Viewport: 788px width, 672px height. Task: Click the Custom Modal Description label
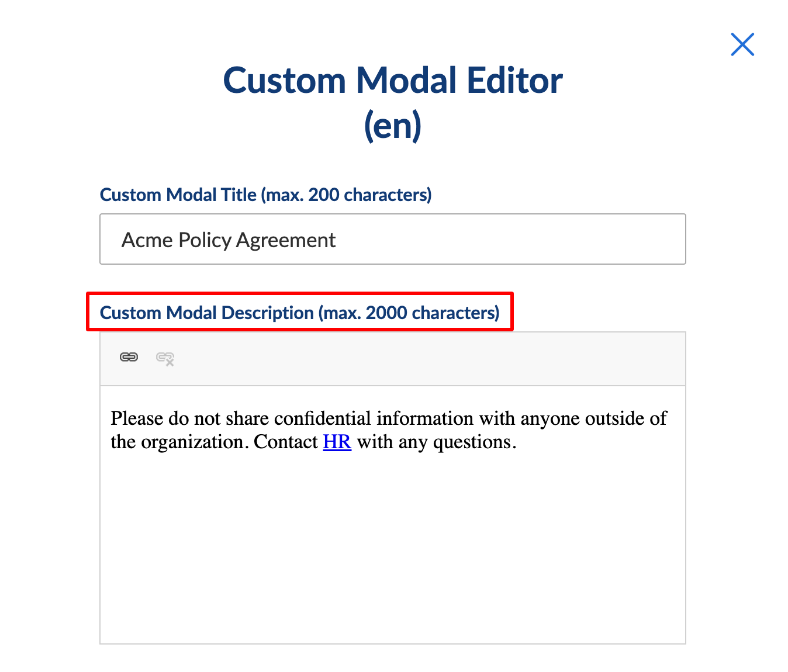tap(299, 313)
